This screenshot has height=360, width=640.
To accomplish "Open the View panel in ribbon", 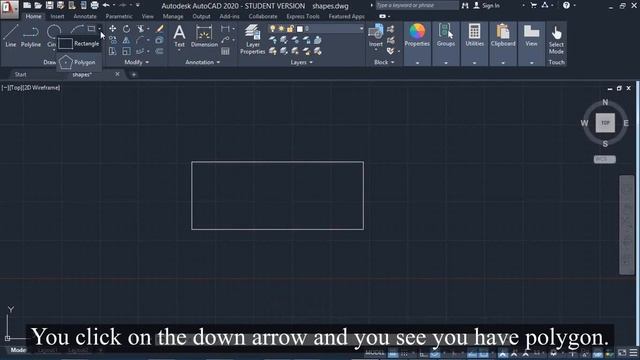I will (531, 35).
